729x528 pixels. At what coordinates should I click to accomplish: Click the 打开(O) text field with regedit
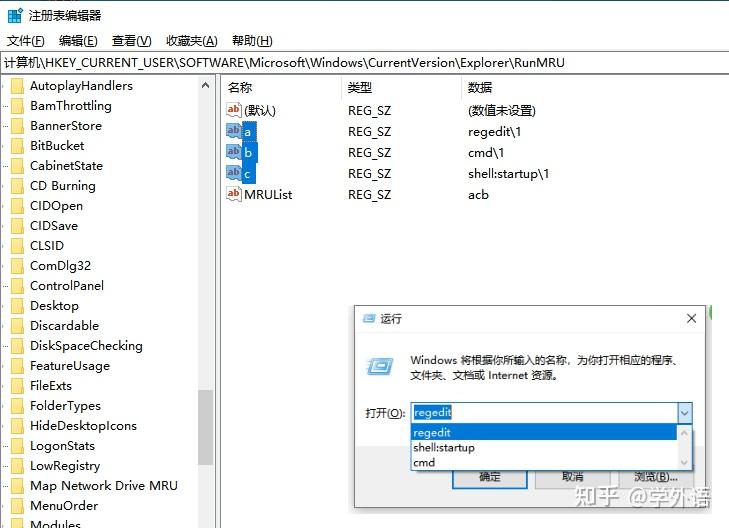coord(544,413)
